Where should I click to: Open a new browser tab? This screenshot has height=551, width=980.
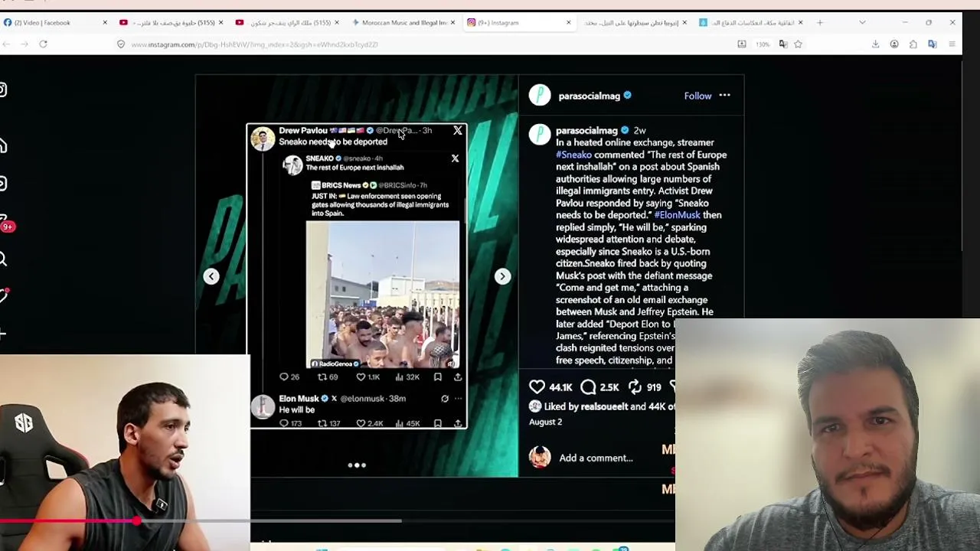pos(819,23)
